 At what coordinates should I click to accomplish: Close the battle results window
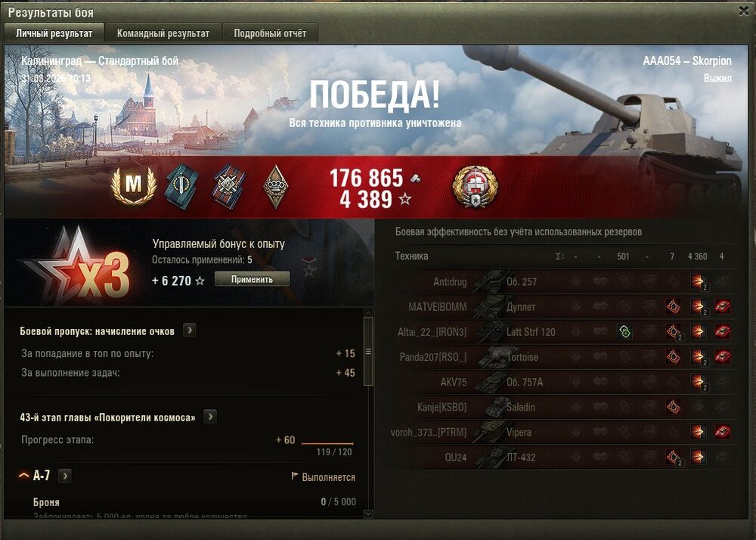click(x=743, y=11)
